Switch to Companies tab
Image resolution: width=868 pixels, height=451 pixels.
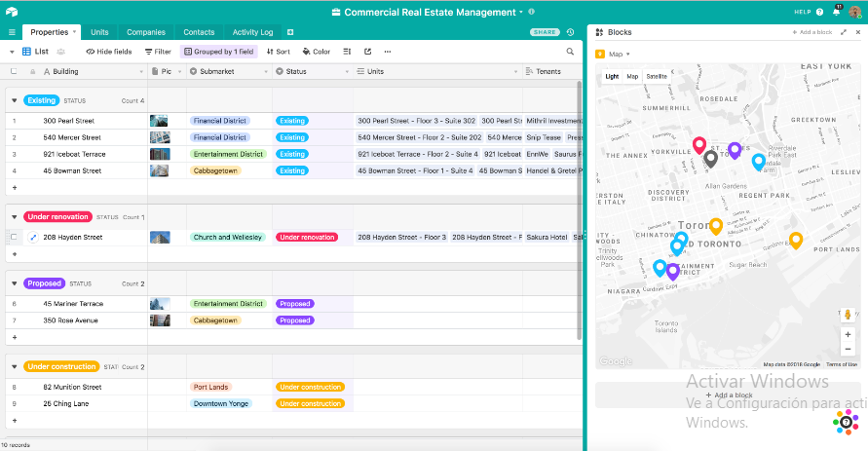click(146, 32)
